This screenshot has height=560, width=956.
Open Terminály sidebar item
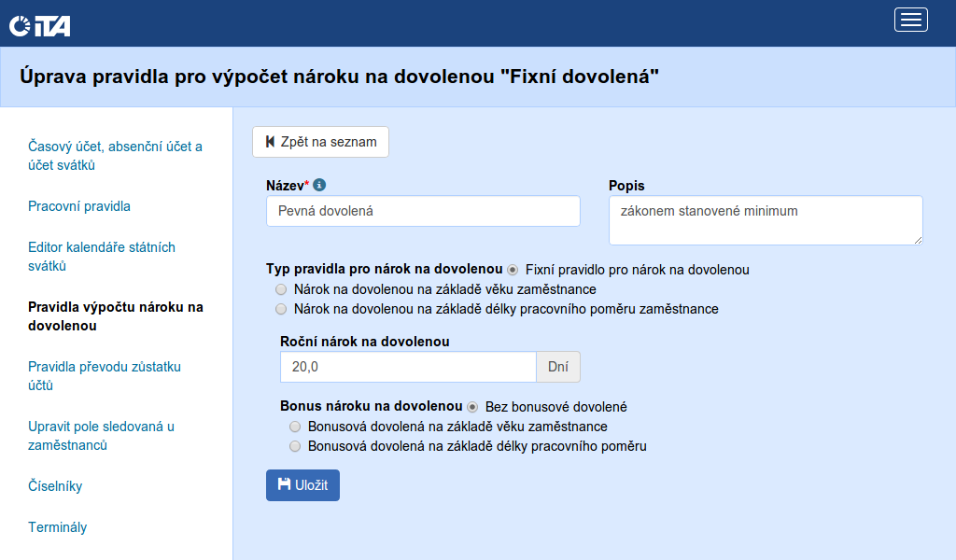57,527
